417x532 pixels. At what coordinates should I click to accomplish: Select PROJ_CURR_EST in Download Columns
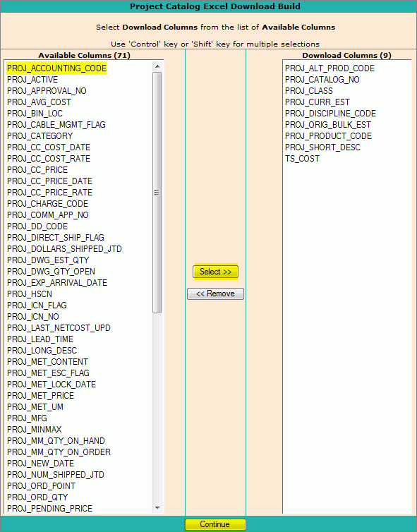318,102
